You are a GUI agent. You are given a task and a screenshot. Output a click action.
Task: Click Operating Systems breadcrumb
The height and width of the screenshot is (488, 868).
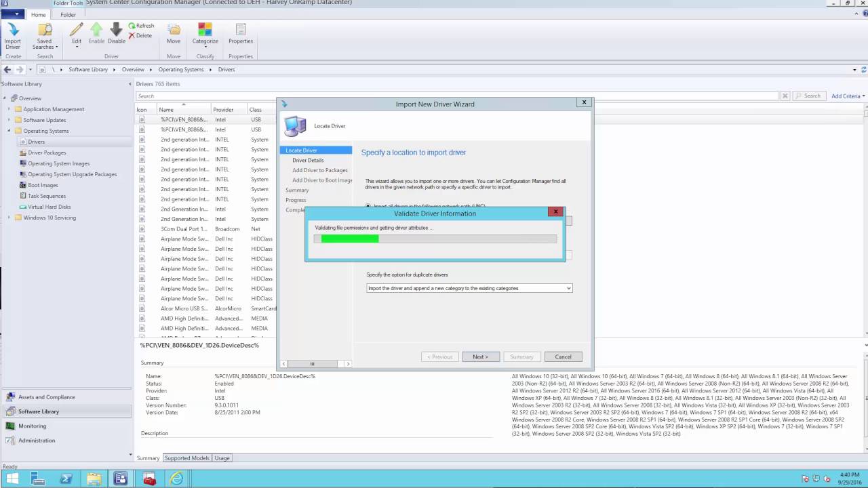(181, 69)
